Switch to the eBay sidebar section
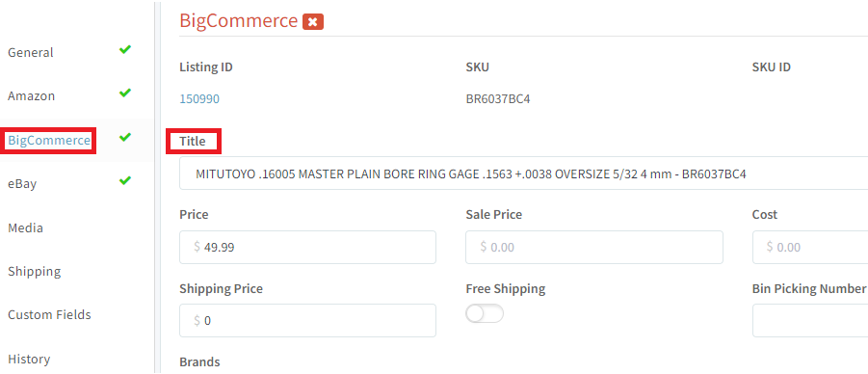Viewport: 868px width, 374px height. click(x=22, y=184)
